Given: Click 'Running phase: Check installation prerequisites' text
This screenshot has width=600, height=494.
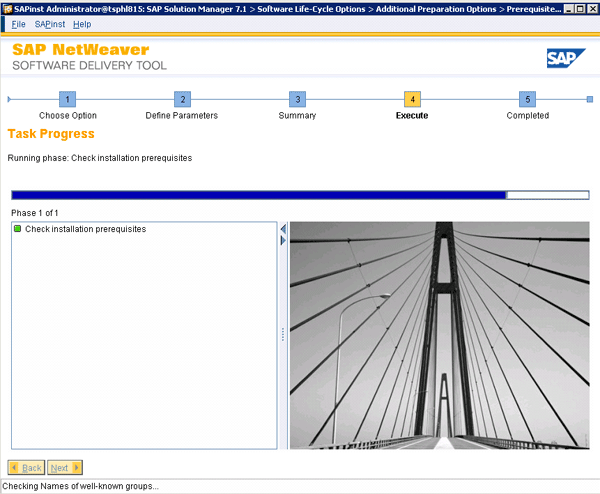Looking at the screenshot, I should 100,158.
